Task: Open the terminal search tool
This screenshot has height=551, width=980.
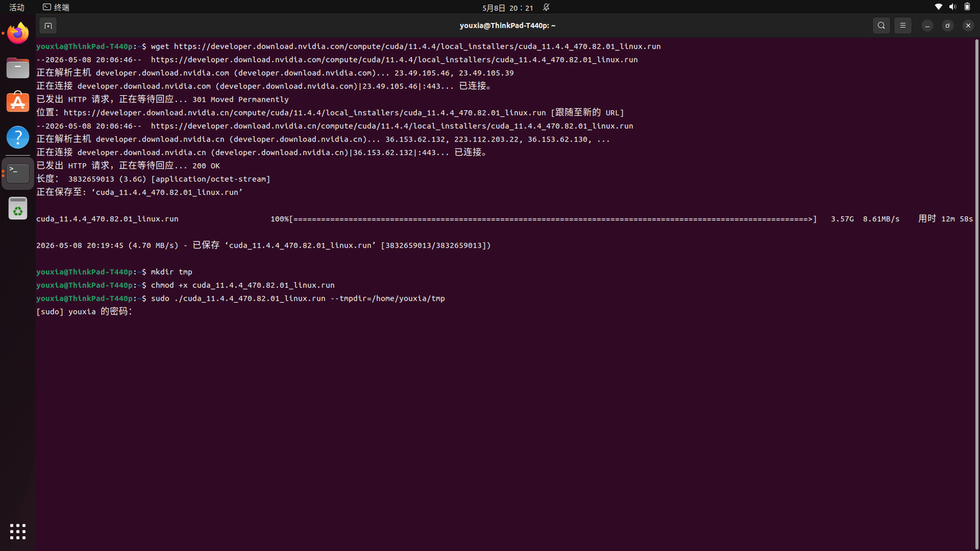Action: tap(881, 26)
